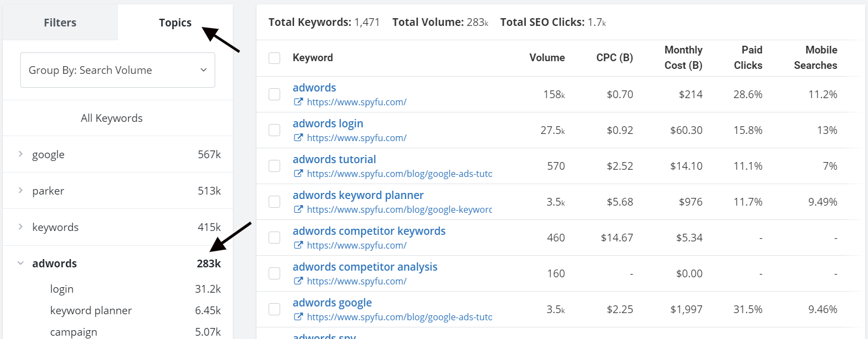868x339 pixels.
Task: Open the adwords tutorial keyword link
Action: tap(334, 159)
